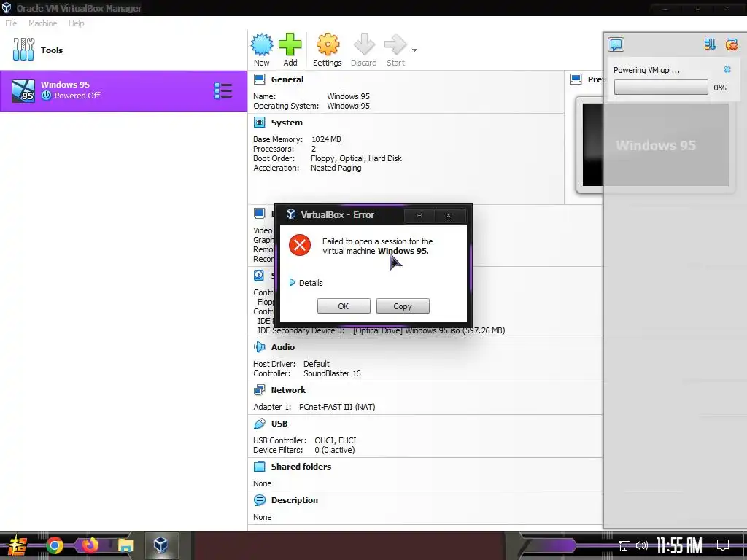This screenshot has height=560, width=747.
Task: Select the Windows 95 VM entry
Action: [123, 91]
